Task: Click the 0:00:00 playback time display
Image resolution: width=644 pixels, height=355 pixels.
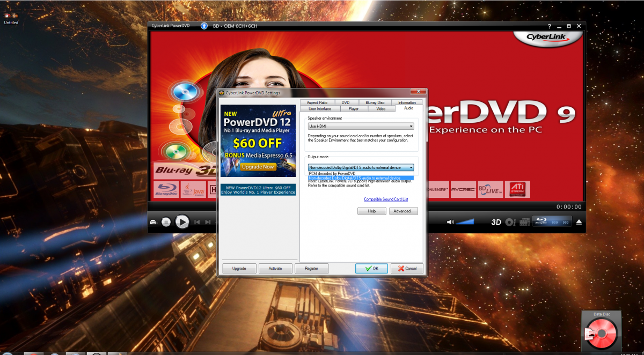Action: [x=569, y=206]
